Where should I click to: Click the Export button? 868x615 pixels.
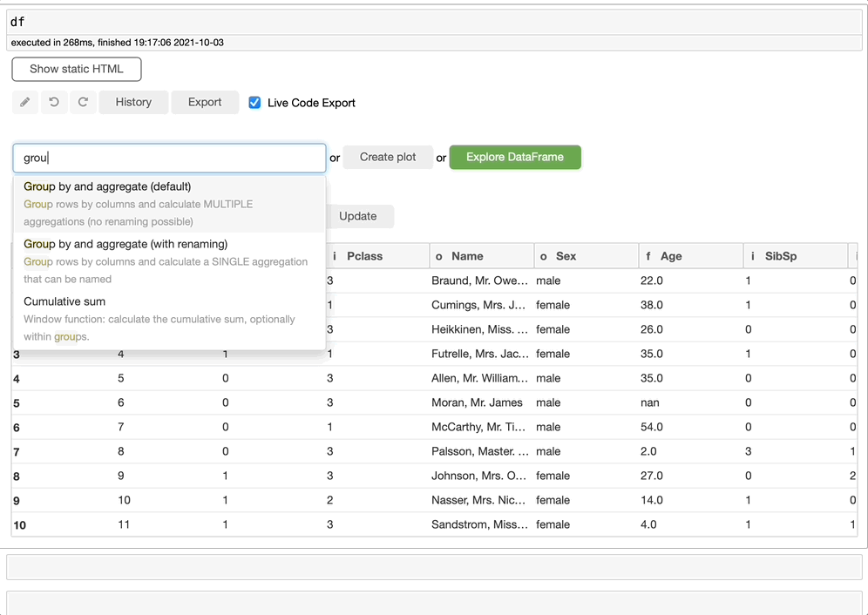205,102
